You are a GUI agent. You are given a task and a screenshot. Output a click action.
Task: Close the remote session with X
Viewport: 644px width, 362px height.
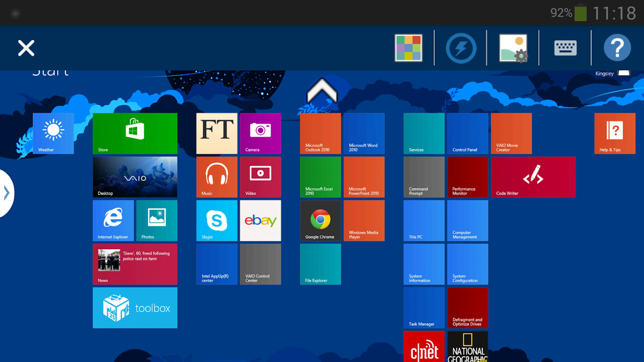26,48
